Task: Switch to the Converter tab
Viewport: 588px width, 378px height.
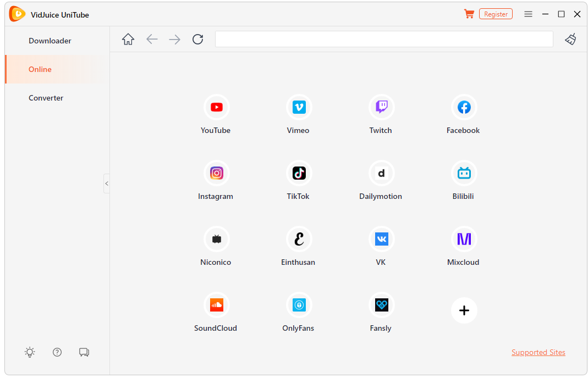Action: point(46,98)
